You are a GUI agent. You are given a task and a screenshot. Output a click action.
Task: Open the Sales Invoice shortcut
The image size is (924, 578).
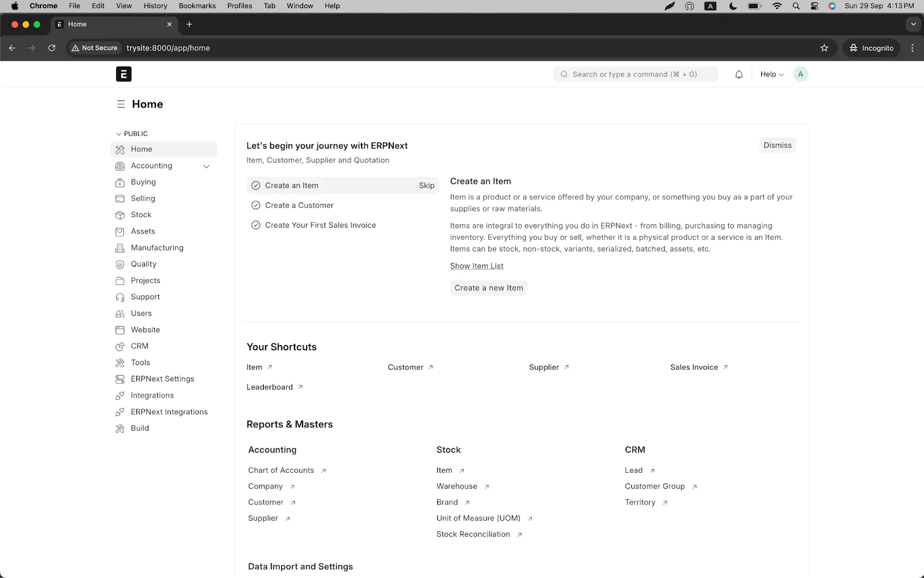point(699,367)
